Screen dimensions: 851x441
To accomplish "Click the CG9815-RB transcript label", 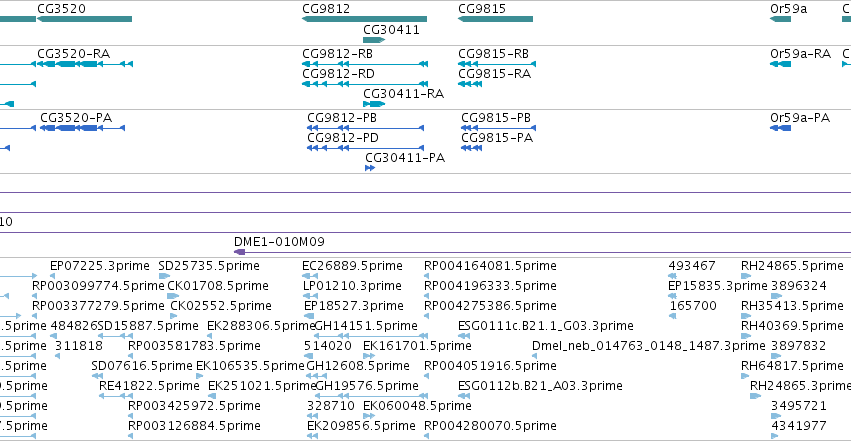I will 493,54.
